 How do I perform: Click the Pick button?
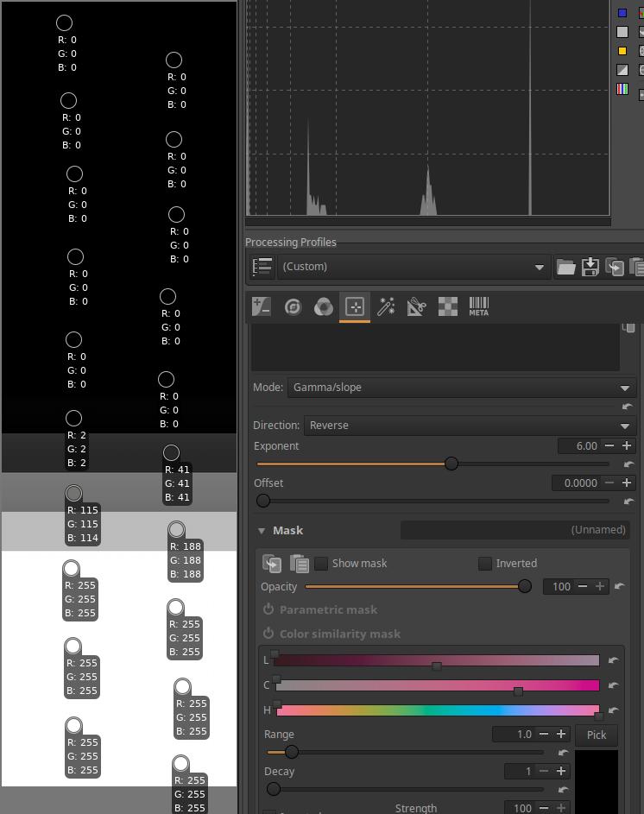tap(597, 735)
